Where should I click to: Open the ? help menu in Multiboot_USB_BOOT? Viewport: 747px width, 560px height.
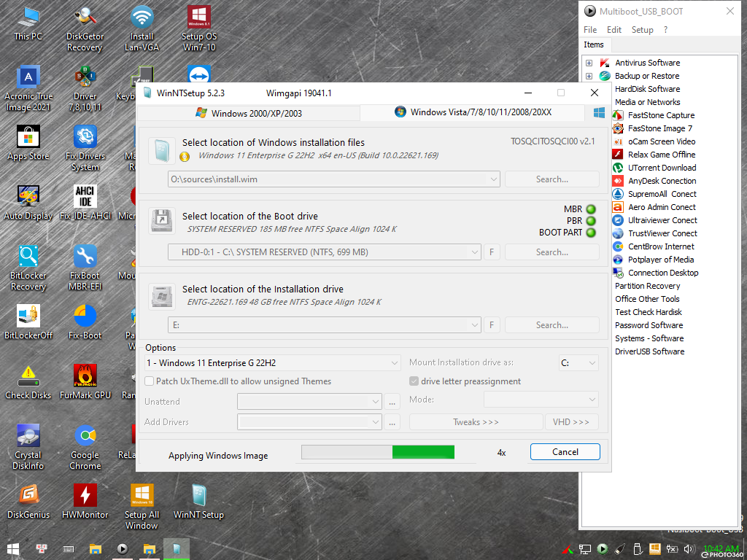click(665, 29)
